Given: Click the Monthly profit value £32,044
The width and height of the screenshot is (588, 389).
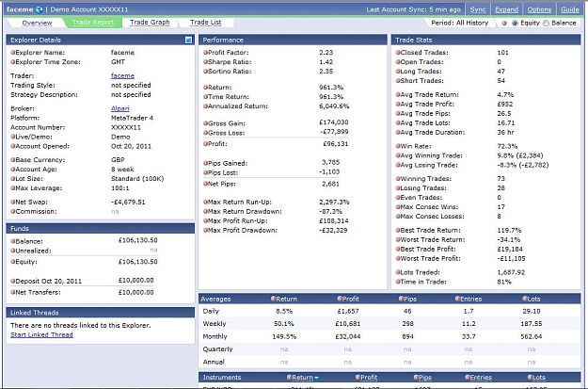Looking at the screenshot, I should tap(347, 336).
